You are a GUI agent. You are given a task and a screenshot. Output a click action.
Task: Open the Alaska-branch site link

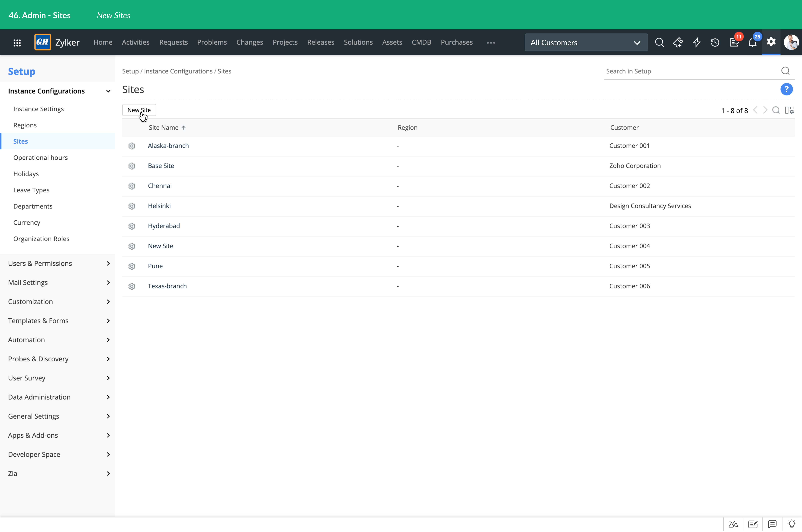[168, 146]
